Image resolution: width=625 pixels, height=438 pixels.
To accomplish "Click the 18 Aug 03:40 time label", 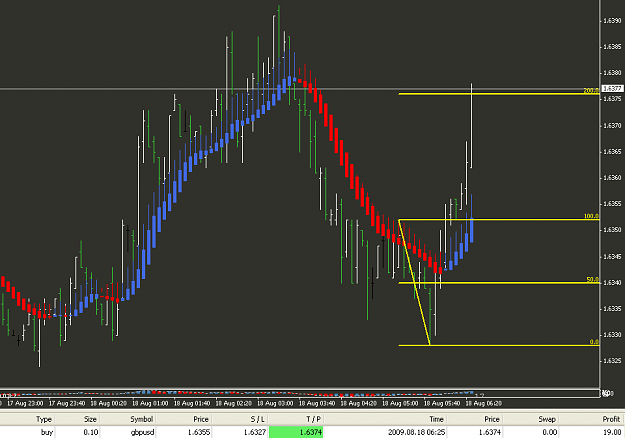I will click(317, 403).
